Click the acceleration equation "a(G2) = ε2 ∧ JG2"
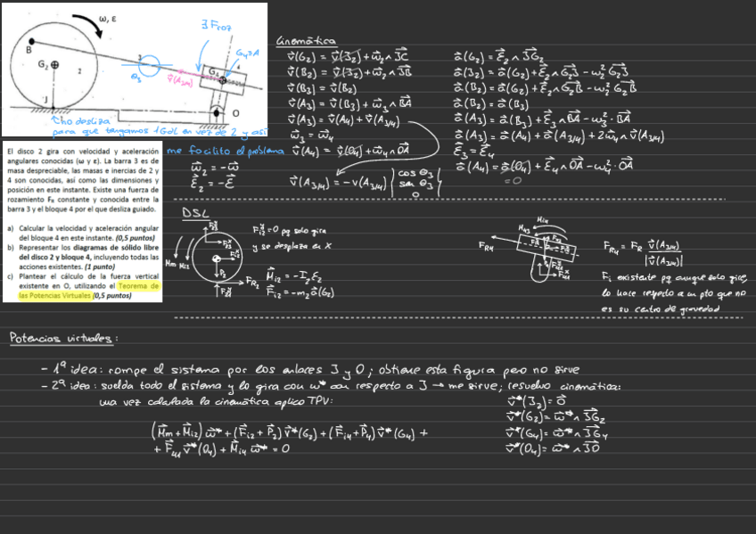The width and height of the screenshot is (756, 534). click(x=499, y=57)
